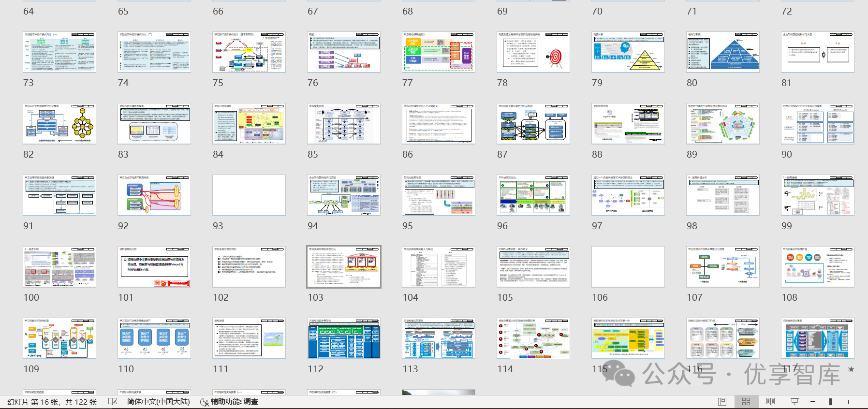Start Slide Show from status bar icon

click(x=794, y=402)
